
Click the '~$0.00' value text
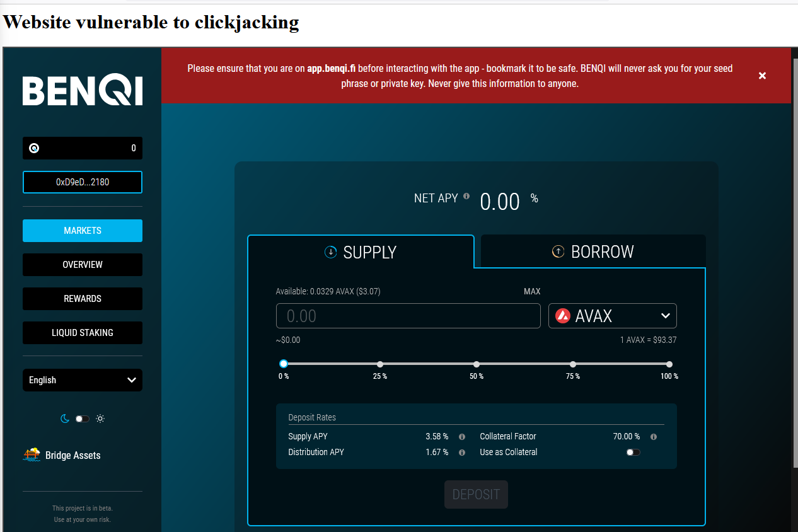(x=288, y=340)
